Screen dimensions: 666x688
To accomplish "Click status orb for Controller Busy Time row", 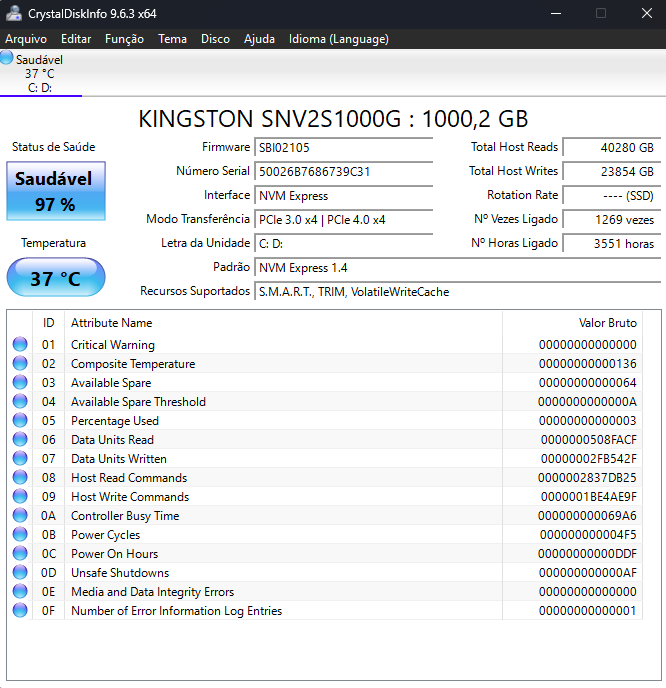I will coord(20,516).
